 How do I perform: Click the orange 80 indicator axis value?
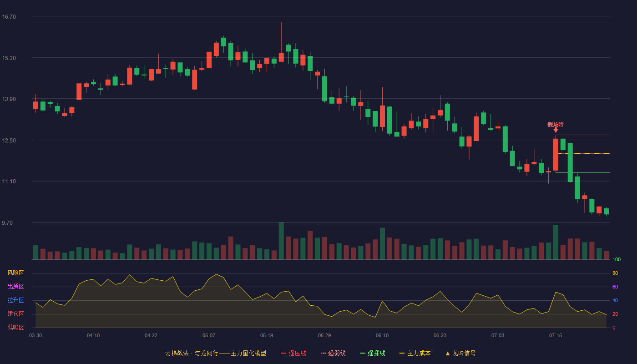(615, 273)
